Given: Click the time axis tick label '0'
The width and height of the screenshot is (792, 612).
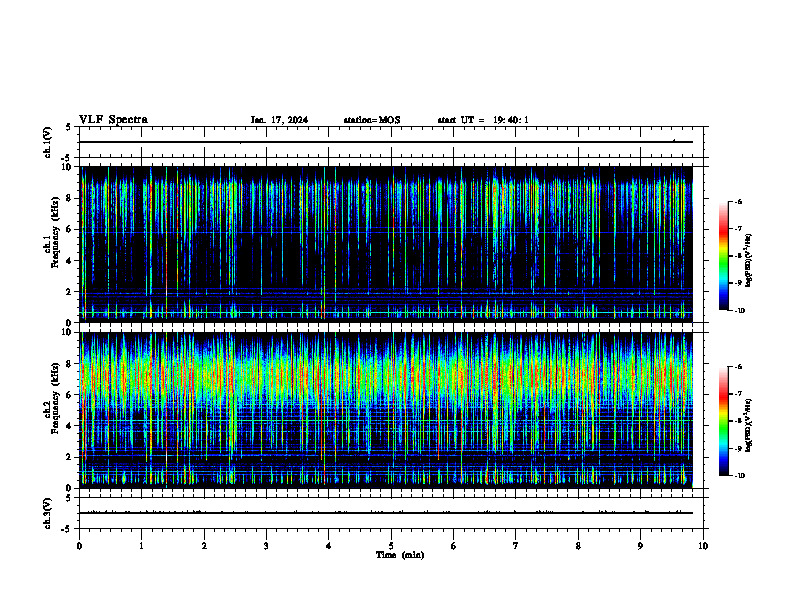Looking at the screenshot, I should [x=79, y=546].
